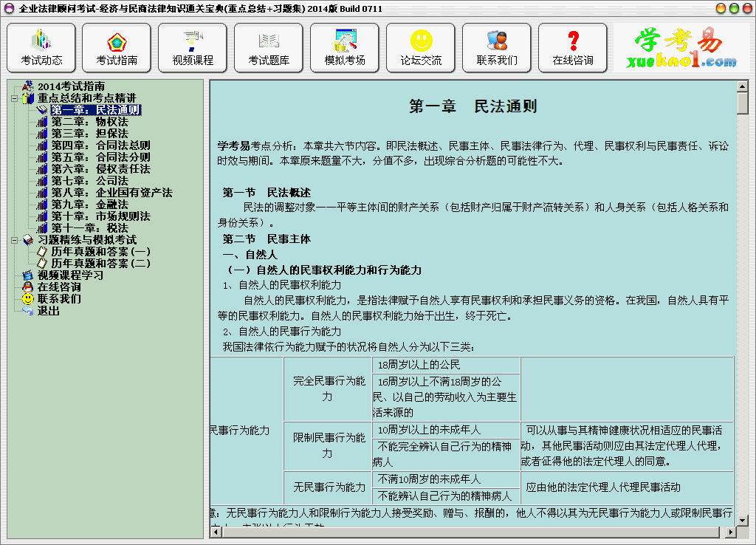Click the icon beside tree item 在线咨询
The width and height of the screenshot is (756, 545).
[x=28, y=287]
